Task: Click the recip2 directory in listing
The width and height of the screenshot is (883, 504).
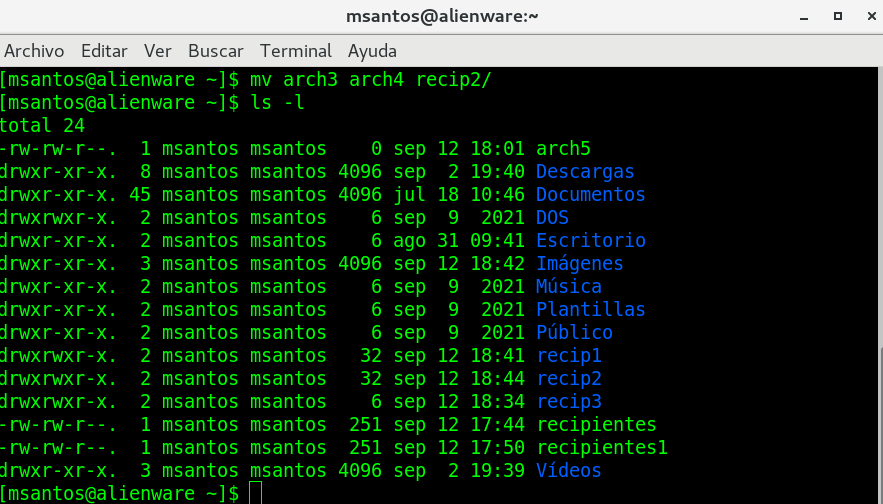Action: pyautogui.click(x=569, y=379)
